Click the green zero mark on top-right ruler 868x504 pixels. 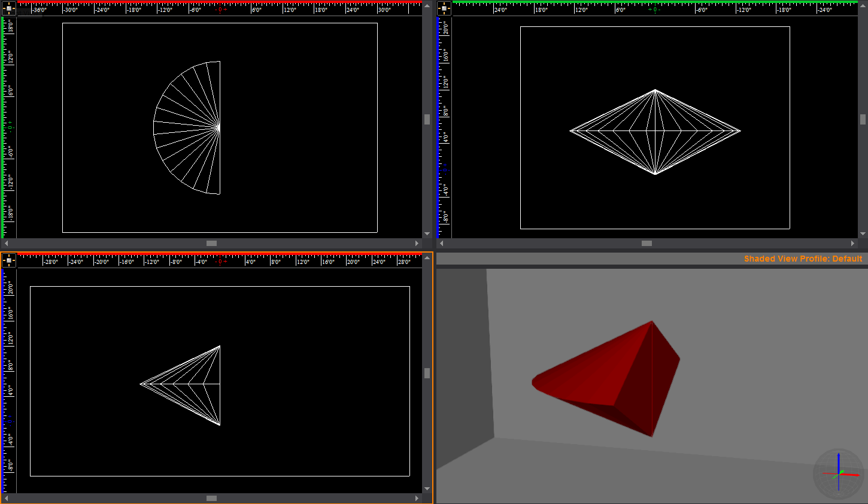[x=654, y=10]
